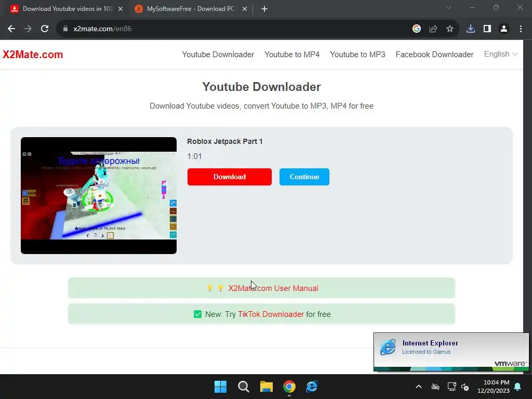Click the Roblox Jetpack Part 1 title
Image resolution: width=532 pixels, height=399 pixels.
(x=224, y=141)
